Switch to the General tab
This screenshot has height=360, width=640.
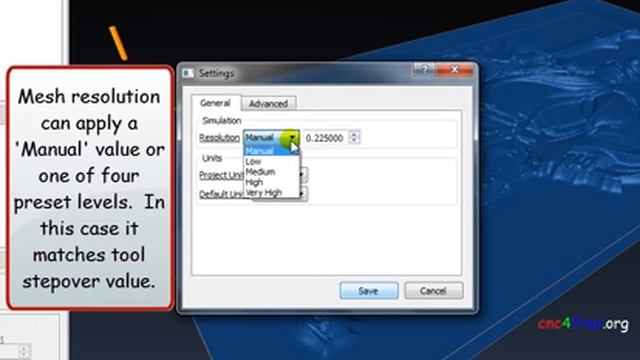pos(215,103)
